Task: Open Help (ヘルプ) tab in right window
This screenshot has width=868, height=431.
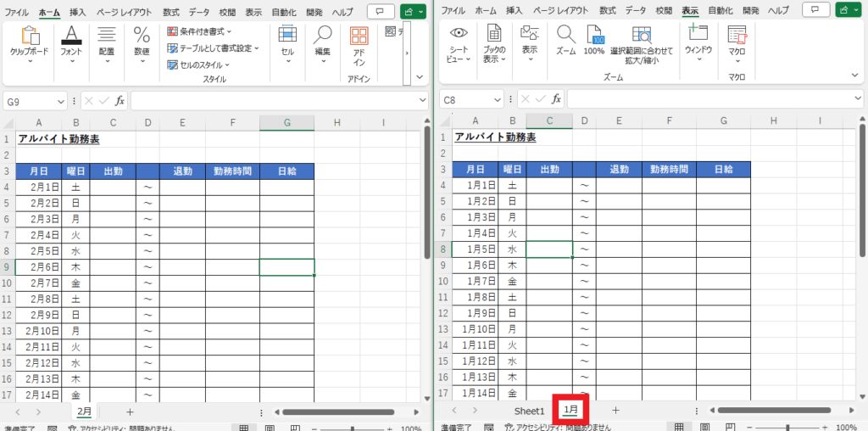Action: [x=777, y=10]
